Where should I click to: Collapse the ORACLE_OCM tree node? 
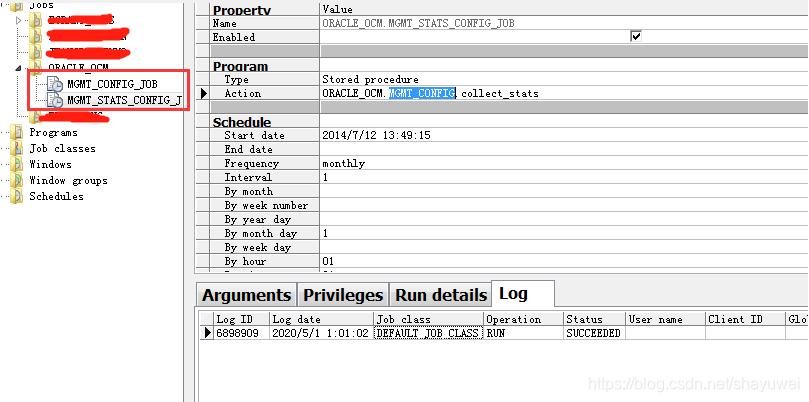(19, 68)
